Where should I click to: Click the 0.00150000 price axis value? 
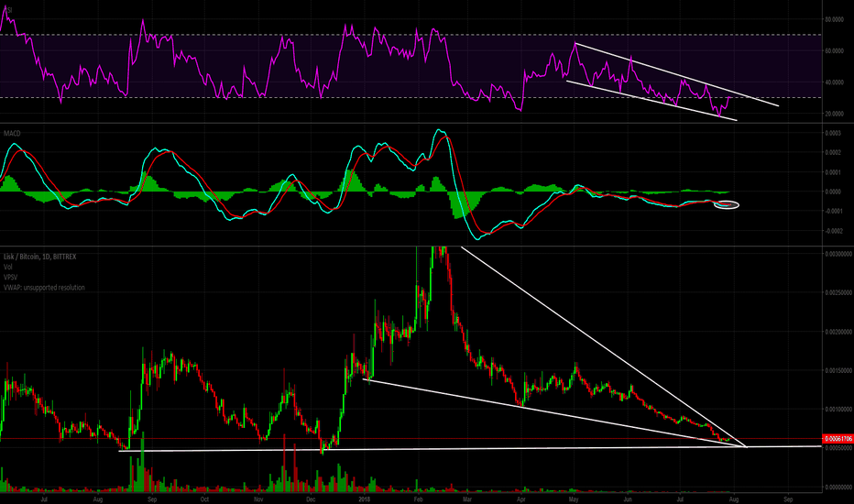pos(838,370)
